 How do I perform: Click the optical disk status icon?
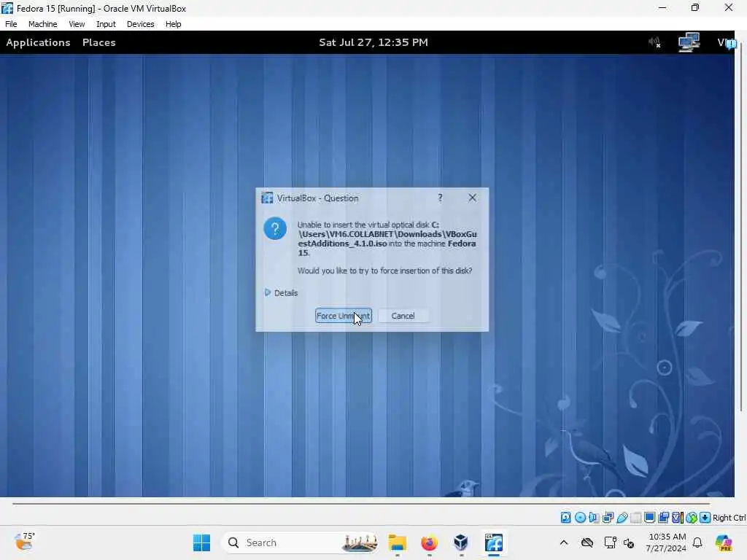click(580, 518)
